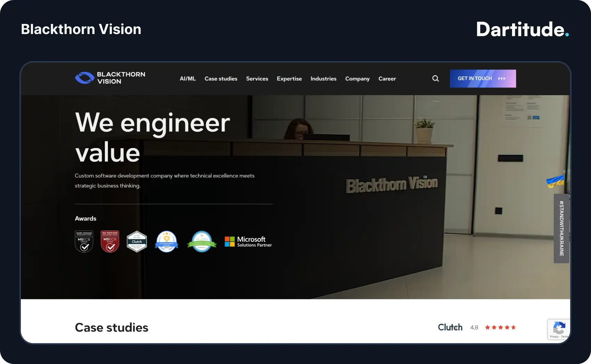591x364 pixels.
Task: Click the red ISO 9001:2015 MSECB badge
Action: click(110, 241)
